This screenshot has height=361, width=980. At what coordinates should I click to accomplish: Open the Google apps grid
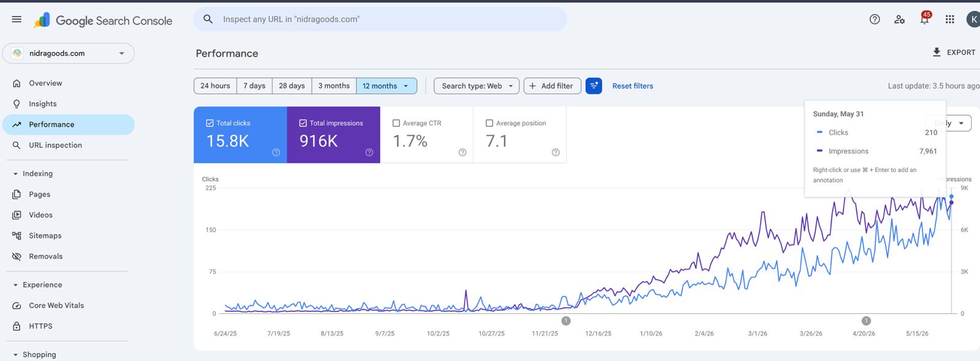(949, 20)
